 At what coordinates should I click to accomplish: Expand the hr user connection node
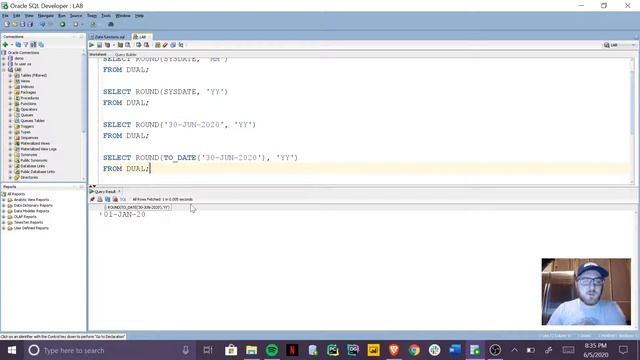(x=4, y=64)
